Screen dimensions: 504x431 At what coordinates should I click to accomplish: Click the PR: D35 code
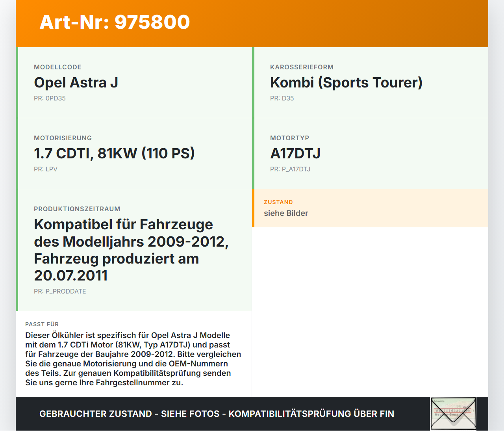[x=282, y=98]
